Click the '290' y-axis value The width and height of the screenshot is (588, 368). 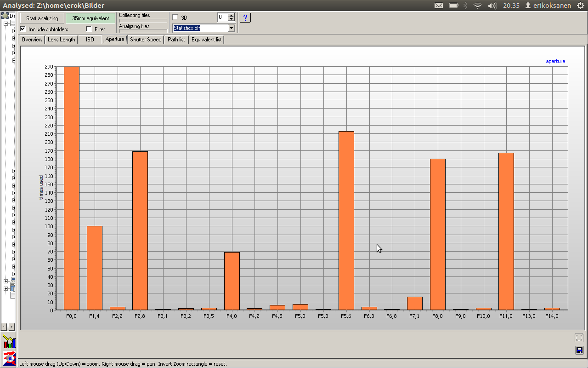coord(48,67)
